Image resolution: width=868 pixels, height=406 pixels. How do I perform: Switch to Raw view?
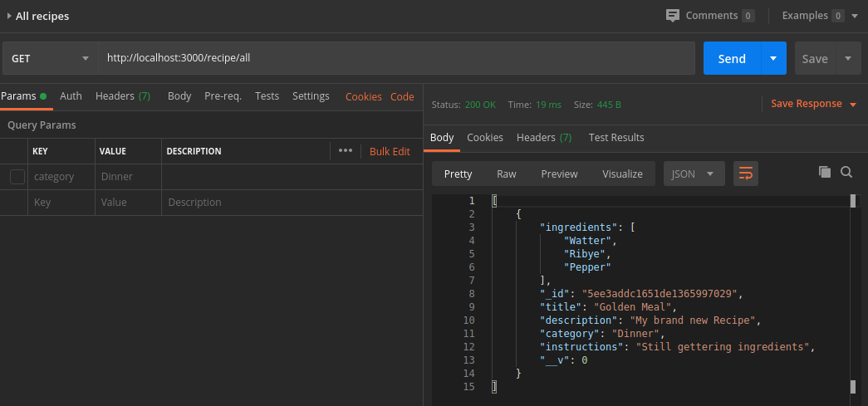(x=507, y=174)
